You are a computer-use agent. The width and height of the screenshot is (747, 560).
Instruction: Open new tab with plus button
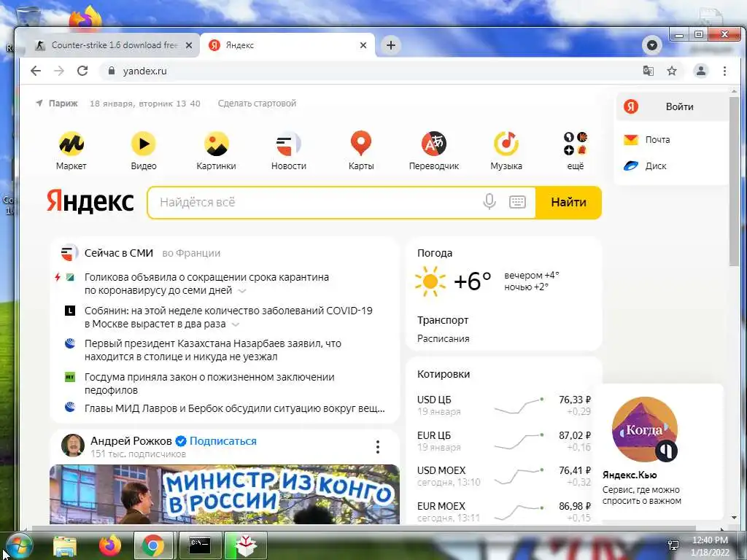391,45
